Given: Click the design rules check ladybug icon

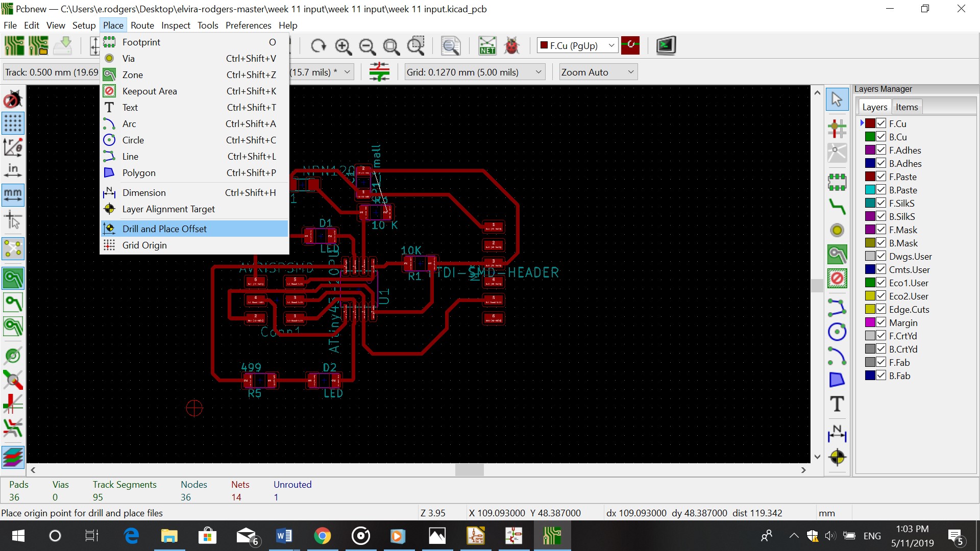Looking at the screenshot, I should tap(511, 46).
